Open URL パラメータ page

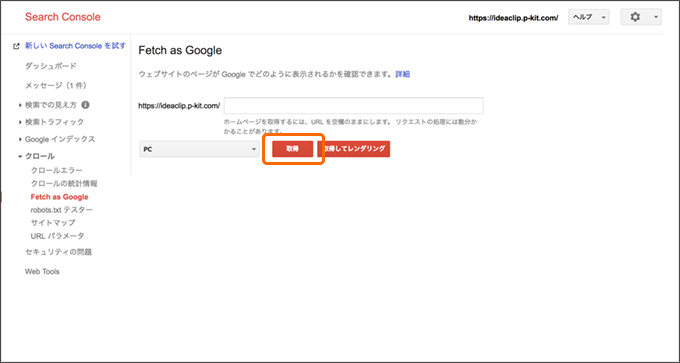tap(58, 236)
